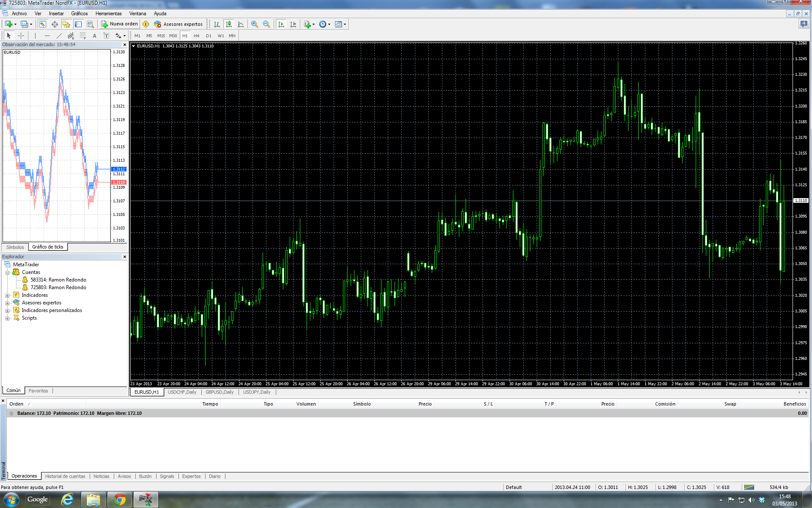Image resolution: width=812 pixels, height=508 pixels.
Task: Expand the Indicadores tree node
Action: (7, 295)
